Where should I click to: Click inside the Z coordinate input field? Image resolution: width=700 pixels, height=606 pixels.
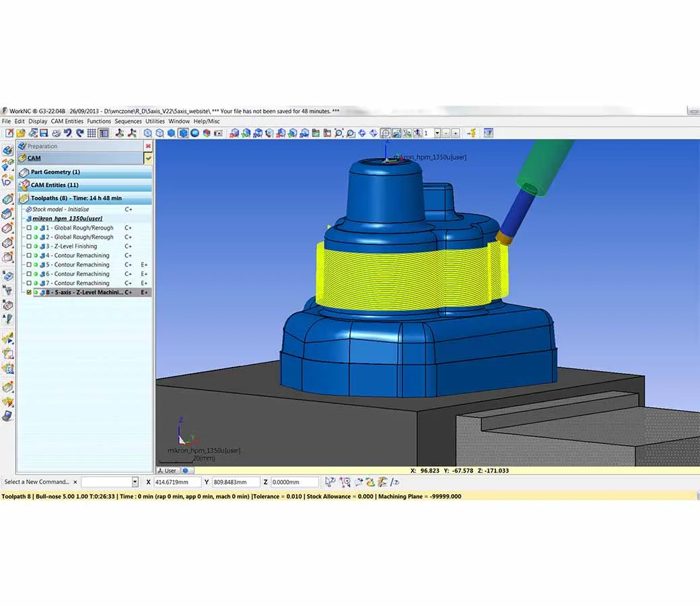tap(296, 481)
